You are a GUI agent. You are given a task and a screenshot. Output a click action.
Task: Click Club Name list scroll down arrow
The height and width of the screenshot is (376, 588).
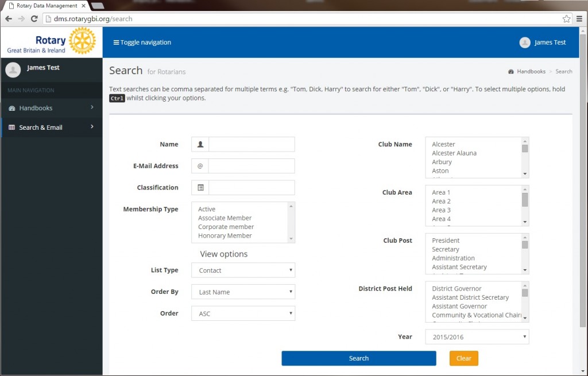pos(525,174)
